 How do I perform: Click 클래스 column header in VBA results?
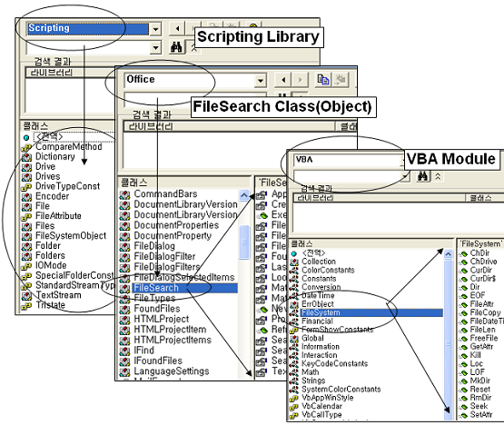pyautogui.click(x=485, y=198)
